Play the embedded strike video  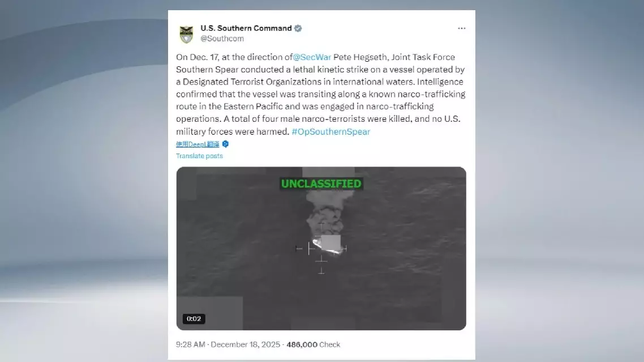(x=321, y=248)
